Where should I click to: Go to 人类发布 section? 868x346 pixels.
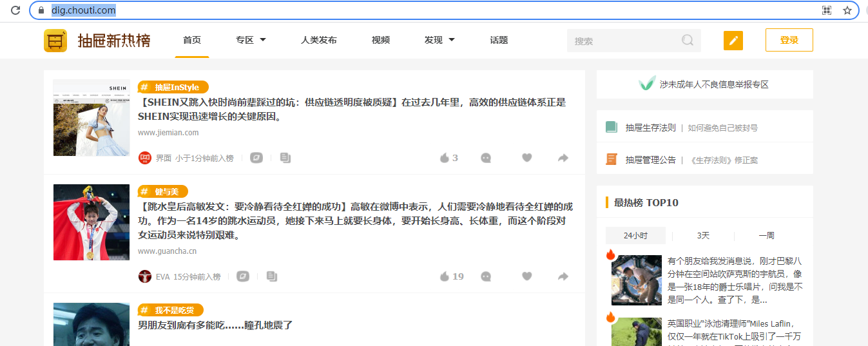point(318,40)
